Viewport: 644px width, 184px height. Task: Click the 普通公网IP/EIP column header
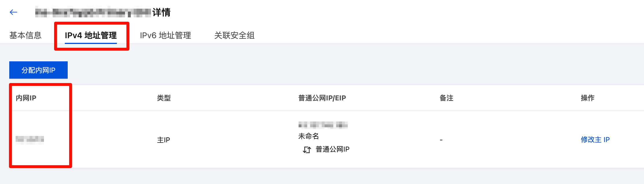coord(322,98)
